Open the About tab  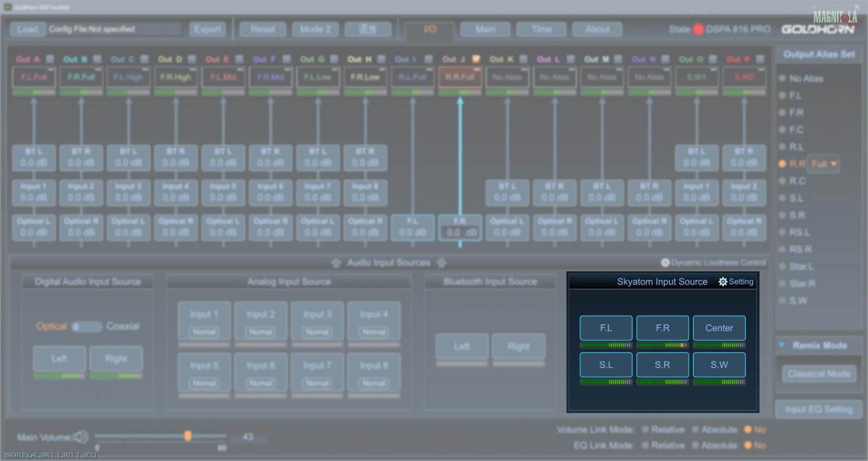[x=597, y=29]
